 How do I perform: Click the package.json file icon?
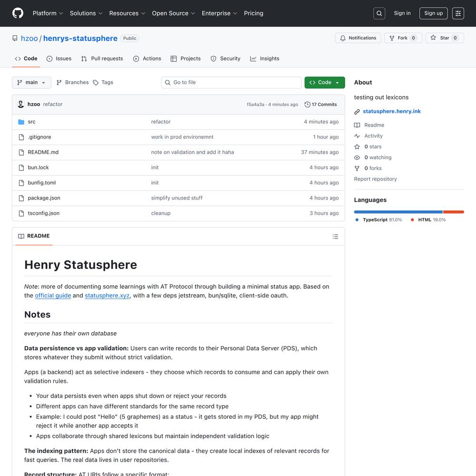(x=21, y=198)
